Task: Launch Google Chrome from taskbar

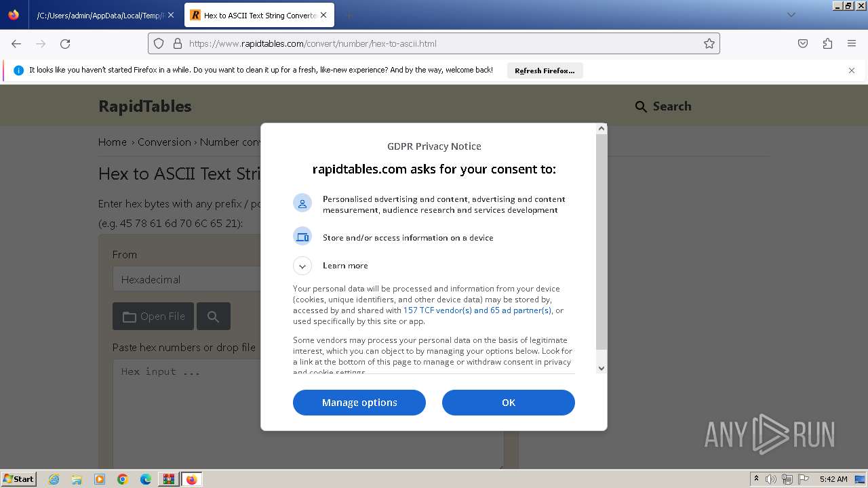Action: click(123, 479)
